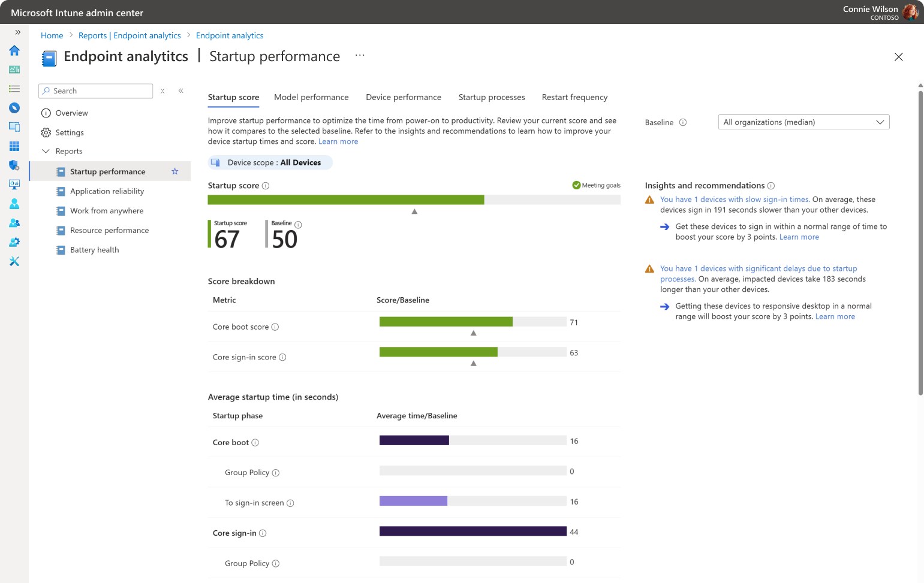Open Home from the left navigation rail
The height and width of the screenshot is (583, 924).
coord(14,50)
